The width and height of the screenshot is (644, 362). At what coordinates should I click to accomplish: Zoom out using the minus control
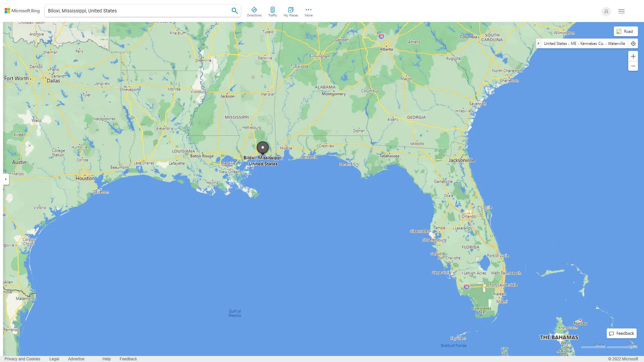[633, 66]
